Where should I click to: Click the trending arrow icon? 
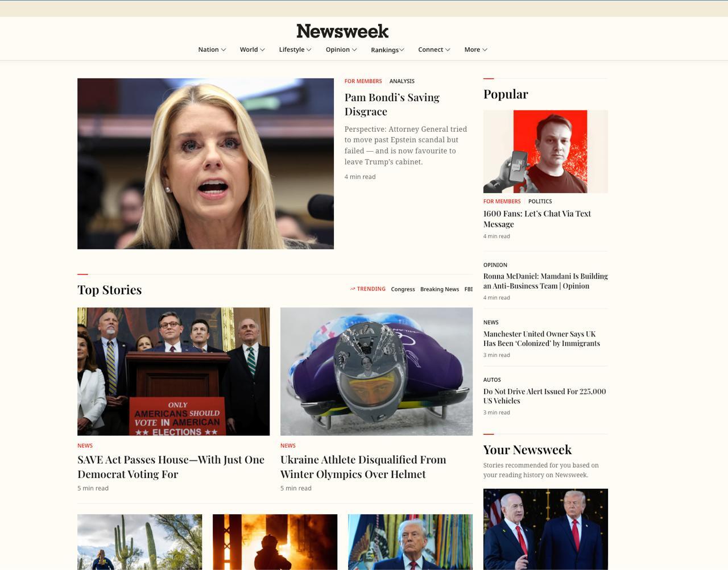pos(353,289)
